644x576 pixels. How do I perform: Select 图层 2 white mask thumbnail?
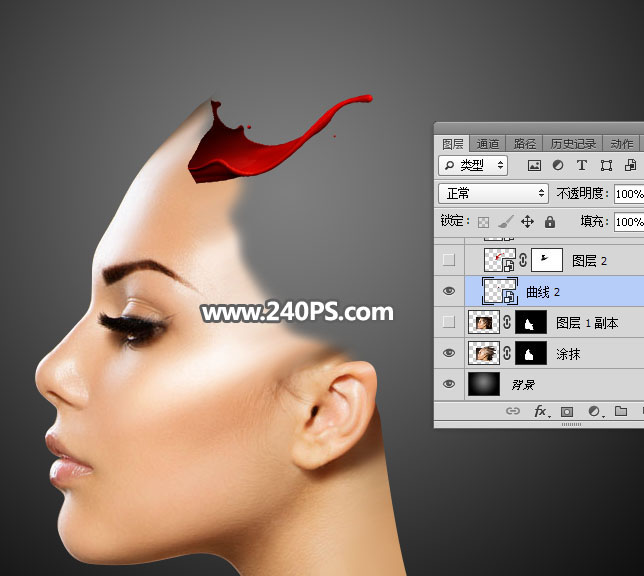547,260
